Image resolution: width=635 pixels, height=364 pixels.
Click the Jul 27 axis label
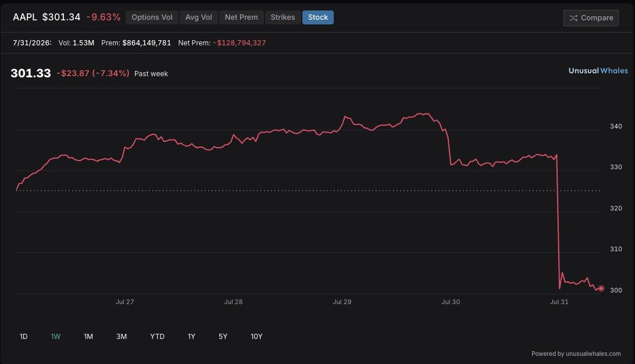click(124, 302)
